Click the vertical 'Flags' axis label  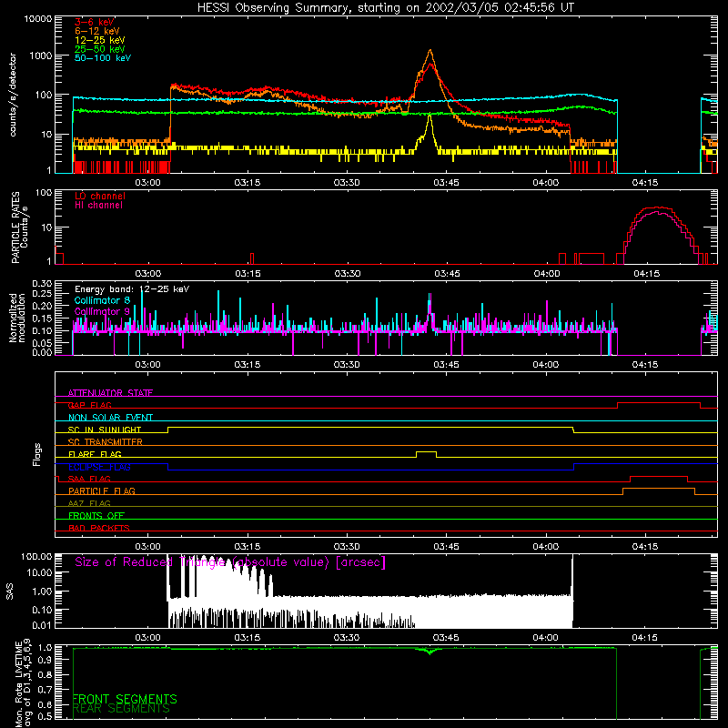tap(36, 454)
